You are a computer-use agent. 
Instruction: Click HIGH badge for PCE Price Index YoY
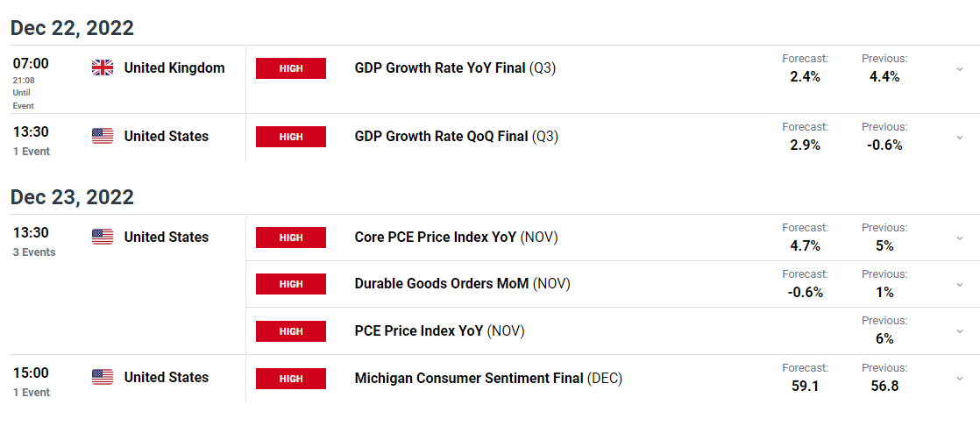point(291,331)
